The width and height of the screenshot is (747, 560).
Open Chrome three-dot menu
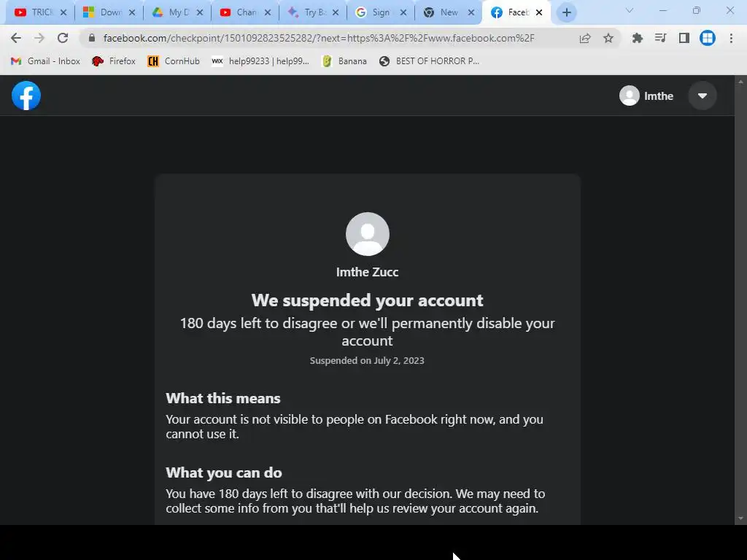point(731,38)
